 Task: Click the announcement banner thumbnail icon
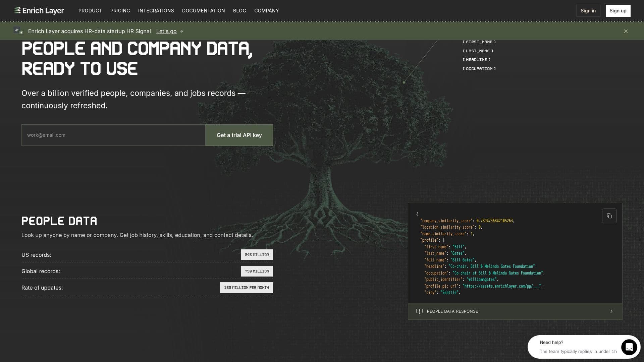(18, 31)
